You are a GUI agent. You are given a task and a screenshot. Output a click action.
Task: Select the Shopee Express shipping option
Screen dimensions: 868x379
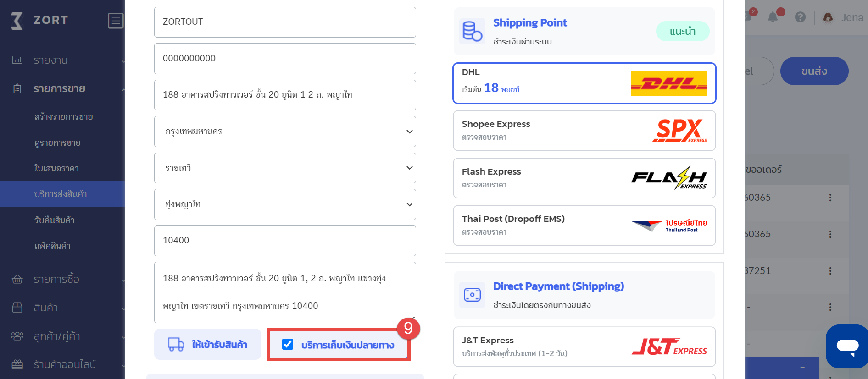[x=584, y=131]
